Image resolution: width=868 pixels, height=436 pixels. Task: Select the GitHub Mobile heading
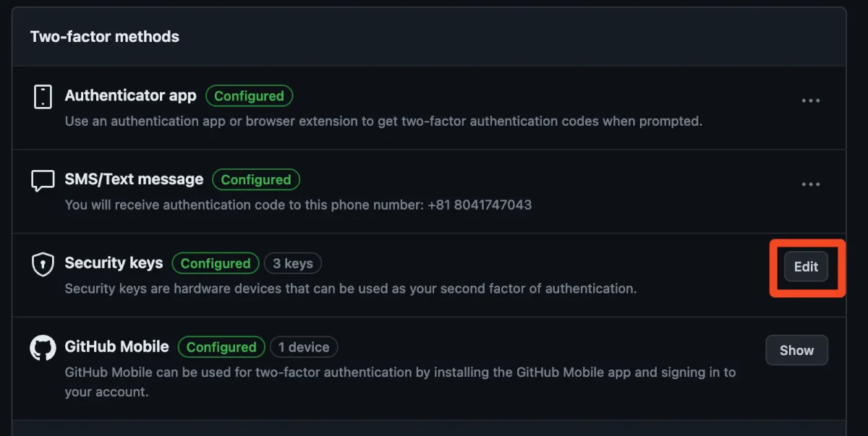click(116, 348)
